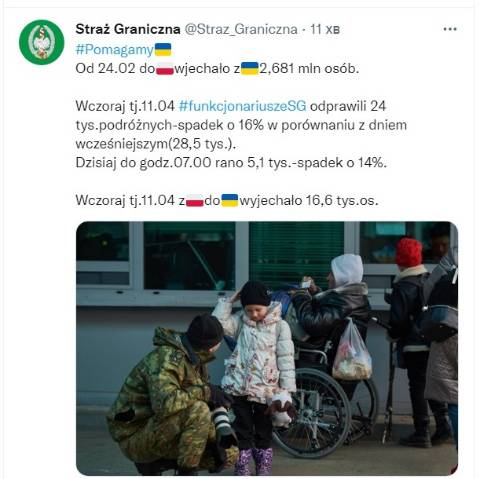This screenshot has height=479, width=480.
Task: Click the Ukrainian flag before "2,681 mln osób"
Action: [250, 68]
